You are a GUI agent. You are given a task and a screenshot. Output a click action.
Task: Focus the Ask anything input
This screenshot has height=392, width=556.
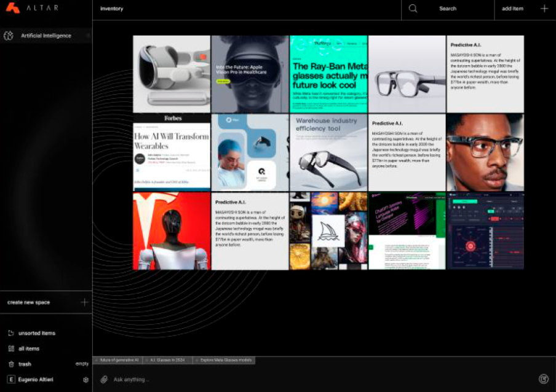coord(319,379)
